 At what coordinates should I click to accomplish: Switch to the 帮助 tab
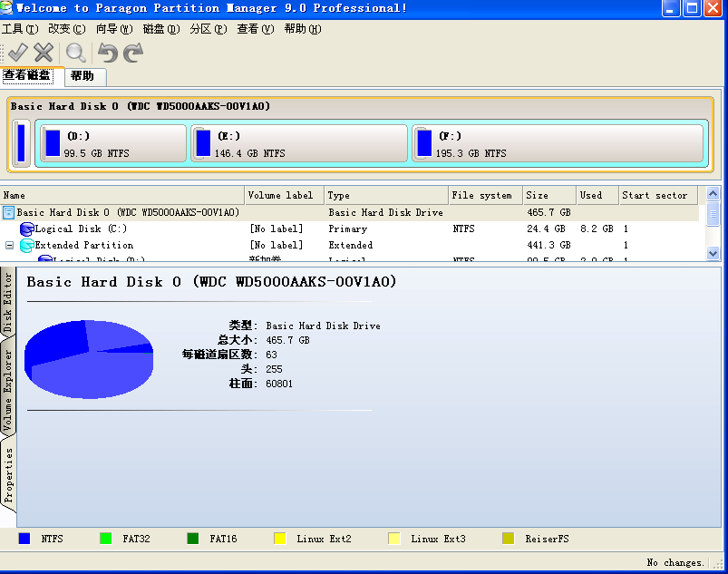(83, 76)
